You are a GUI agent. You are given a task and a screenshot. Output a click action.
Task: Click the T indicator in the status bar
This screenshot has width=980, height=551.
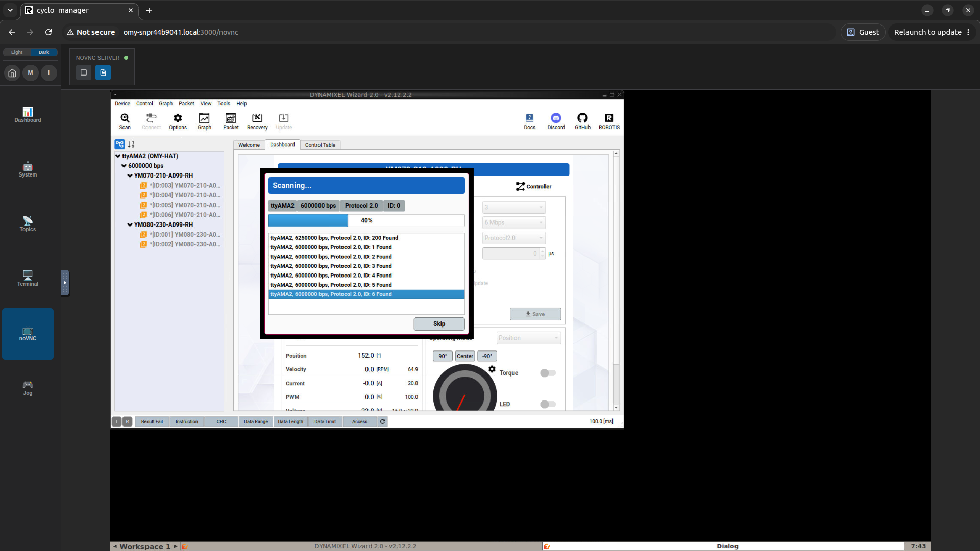[x=117, y=421]
